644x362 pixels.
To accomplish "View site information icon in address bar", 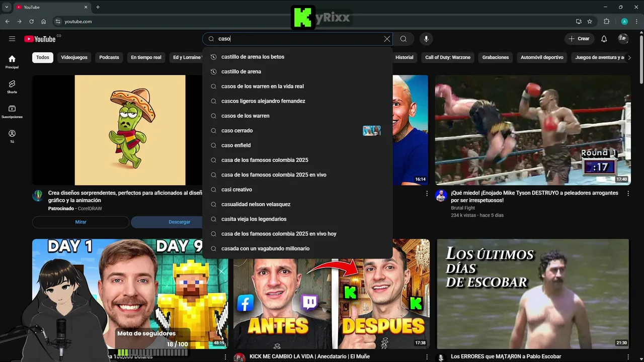I will (x=58, y=22).
